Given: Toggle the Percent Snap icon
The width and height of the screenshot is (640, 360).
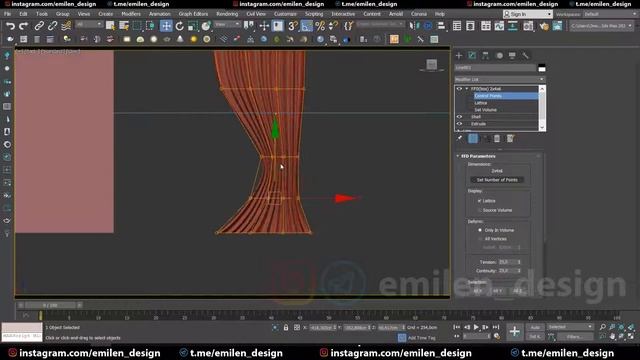Looking at the screenshot, I should 320,26.
